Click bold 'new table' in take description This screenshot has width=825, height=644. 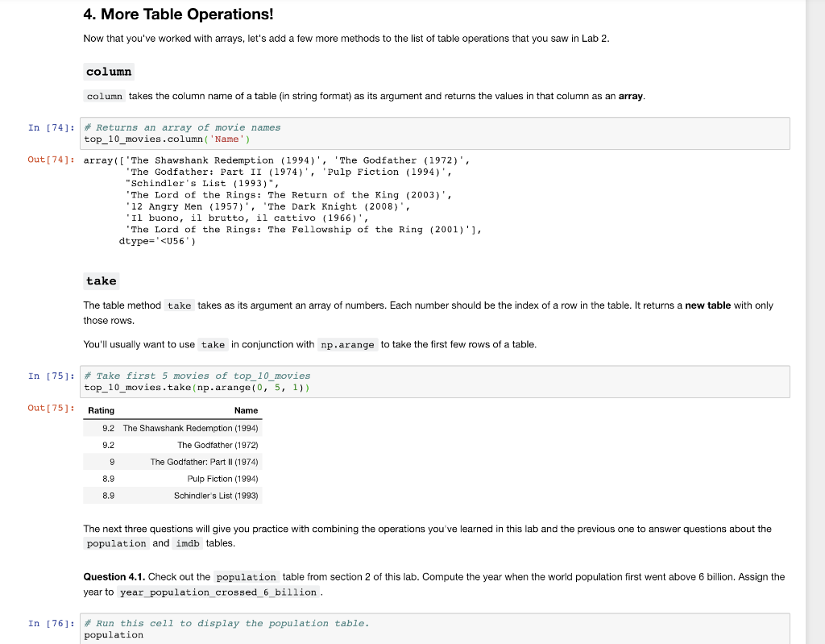[707, 305]
